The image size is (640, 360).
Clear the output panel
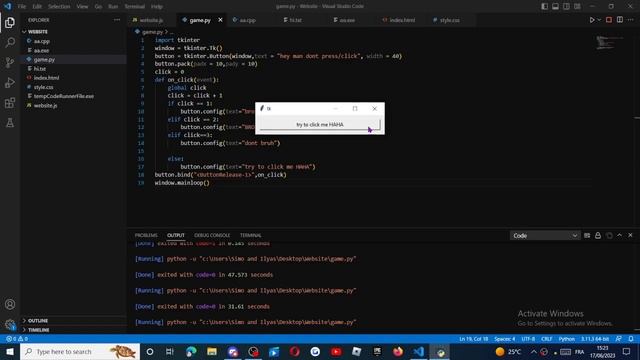pyautogui.click(x=587, y=236)
